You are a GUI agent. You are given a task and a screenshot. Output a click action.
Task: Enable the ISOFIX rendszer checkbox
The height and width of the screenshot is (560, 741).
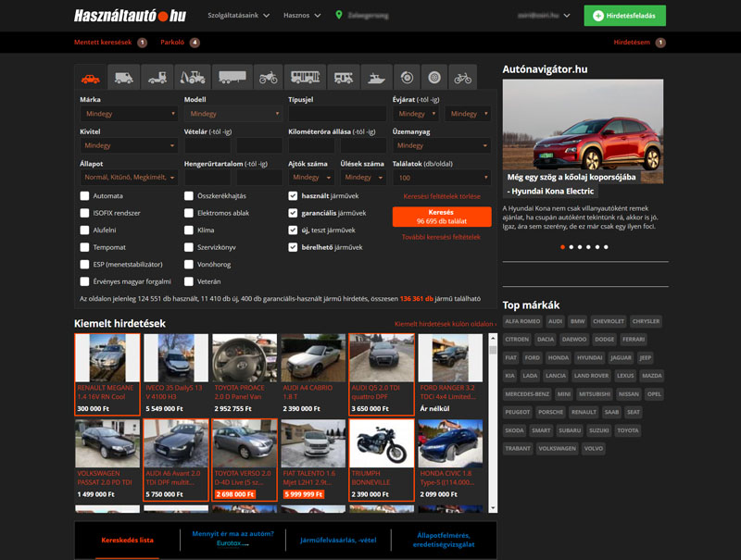84,213
